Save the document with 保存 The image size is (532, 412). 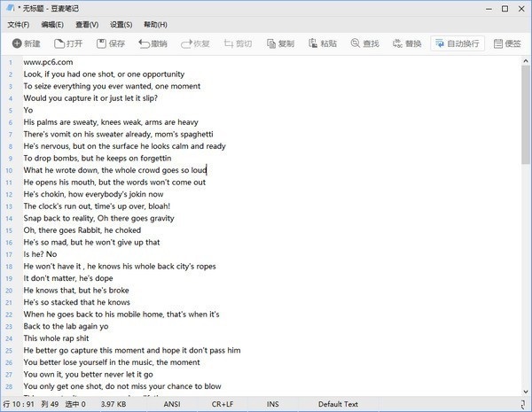tap(111, 43)
